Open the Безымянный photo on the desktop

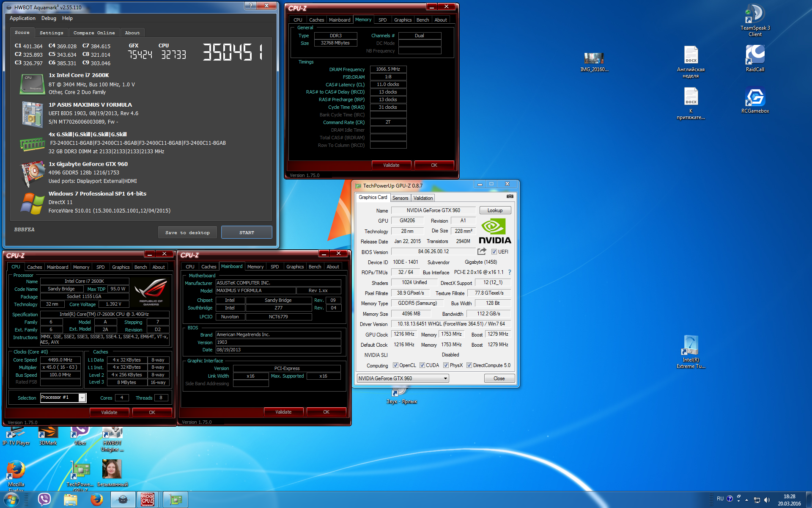(112, 473)
